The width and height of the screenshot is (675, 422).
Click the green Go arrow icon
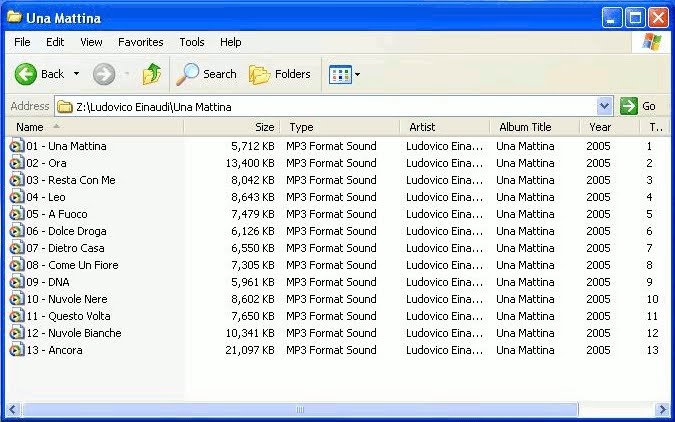pos(629,106)
